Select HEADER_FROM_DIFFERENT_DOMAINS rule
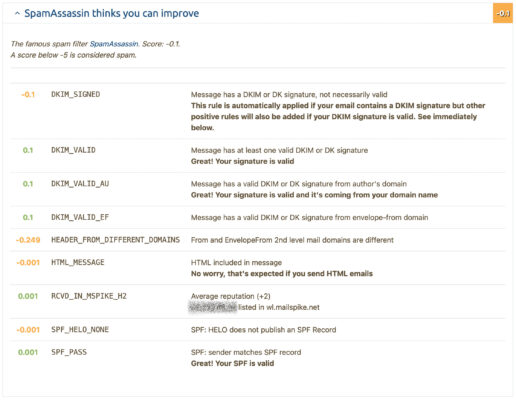 pos(115,240)
